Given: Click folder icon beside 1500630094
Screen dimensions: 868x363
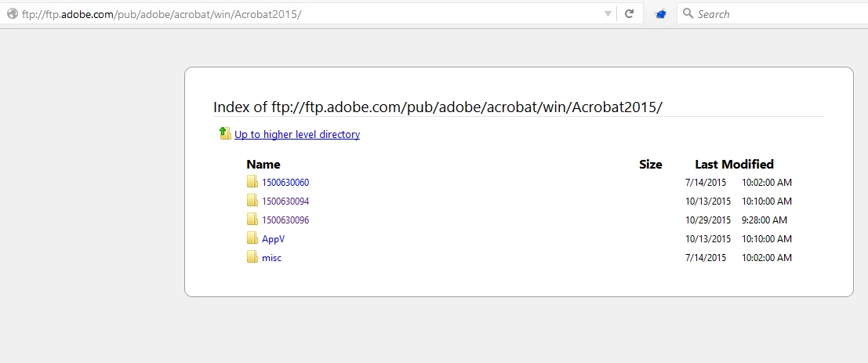Looking at the screenshot, I should coord(252,201).
